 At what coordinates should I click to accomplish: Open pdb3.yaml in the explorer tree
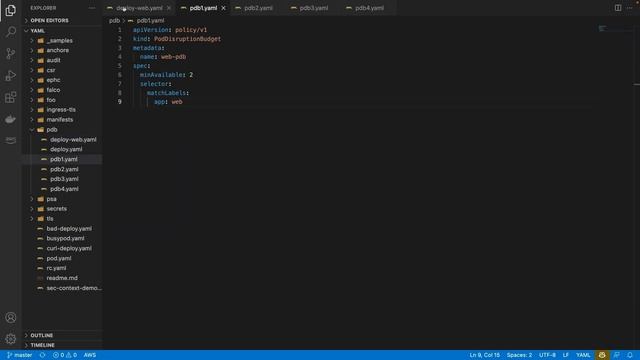(x=64, y=179)
